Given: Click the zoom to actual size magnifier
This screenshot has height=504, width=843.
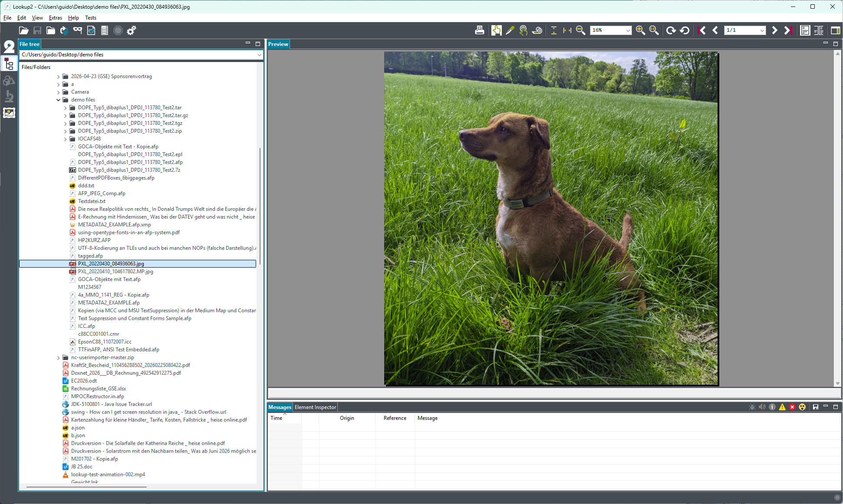Looking at the screenshot, I should [x=654, y=30].
